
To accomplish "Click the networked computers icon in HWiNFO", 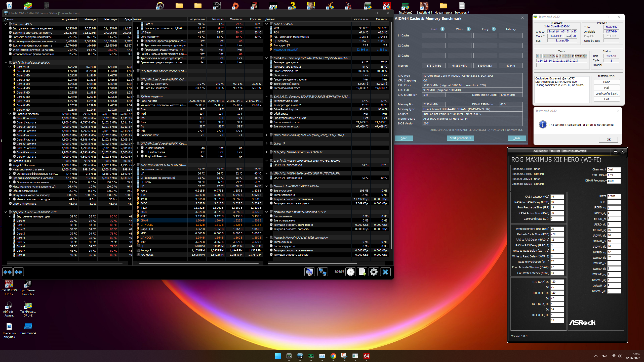I will [x=323, y=272].
